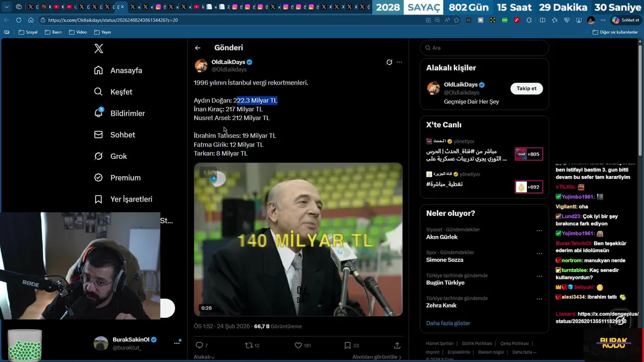
Task: Click the Ara search field
Action: tap(484, 48)
